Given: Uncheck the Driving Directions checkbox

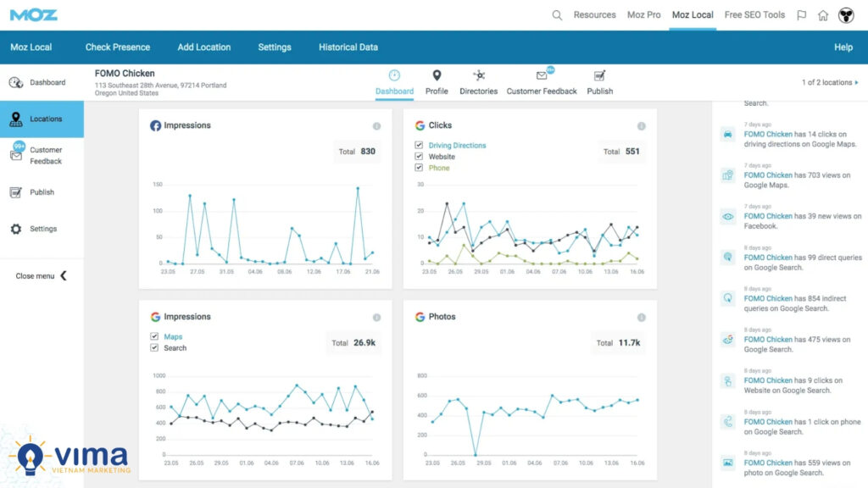Looking at the screenshot, I should tap(419, 146).
